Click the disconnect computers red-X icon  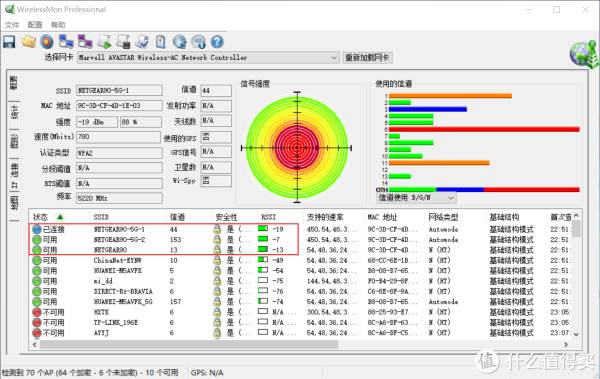pos(85,42)
